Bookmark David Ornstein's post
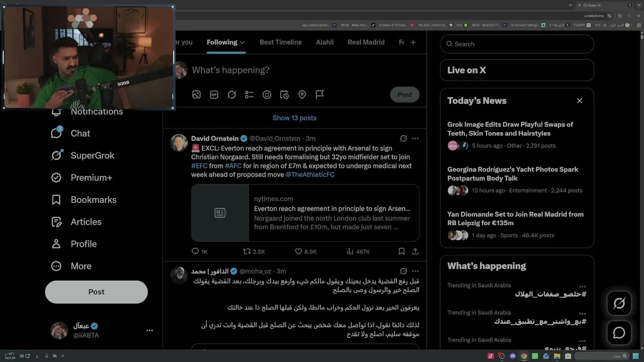Image resolution: width=644 pixels, height=362 pixels. pyautogui.click(x=401, y=251)
